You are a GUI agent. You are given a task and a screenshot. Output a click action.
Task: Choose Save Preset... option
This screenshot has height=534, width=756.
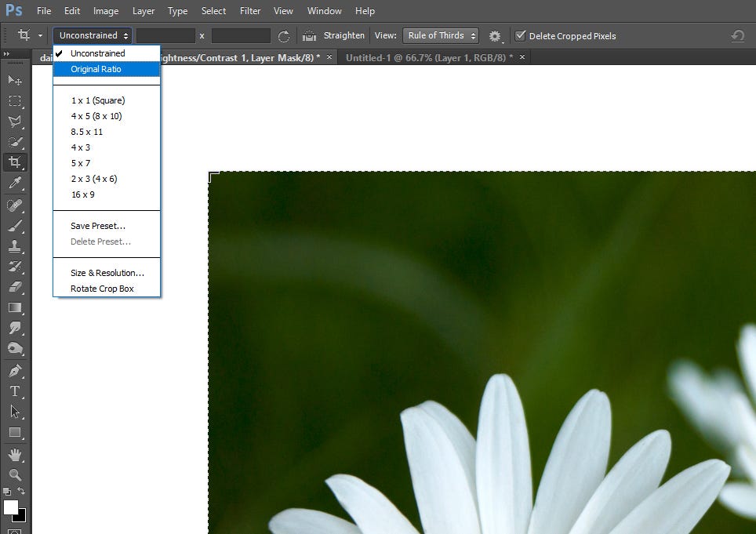107,226
